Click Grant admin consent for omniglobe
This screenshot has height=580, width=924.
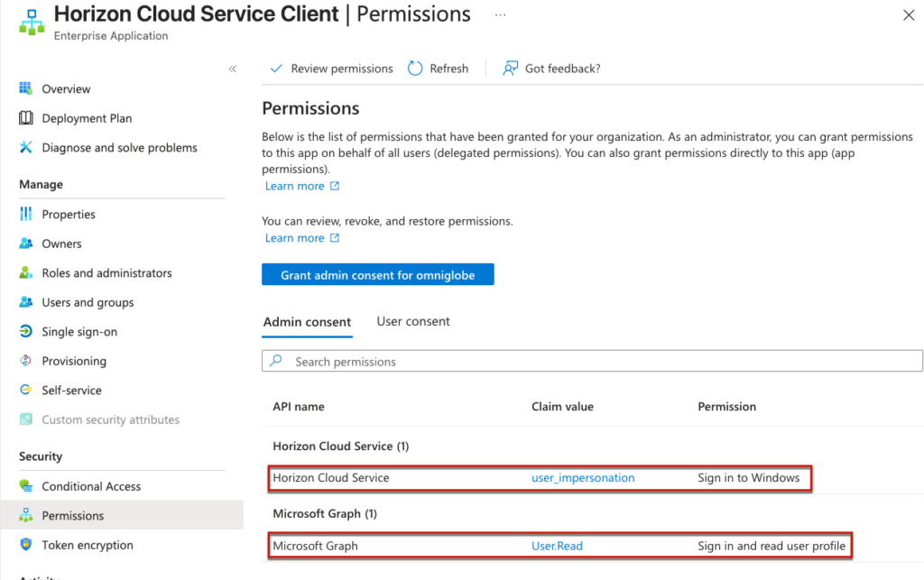coord(377,275)
